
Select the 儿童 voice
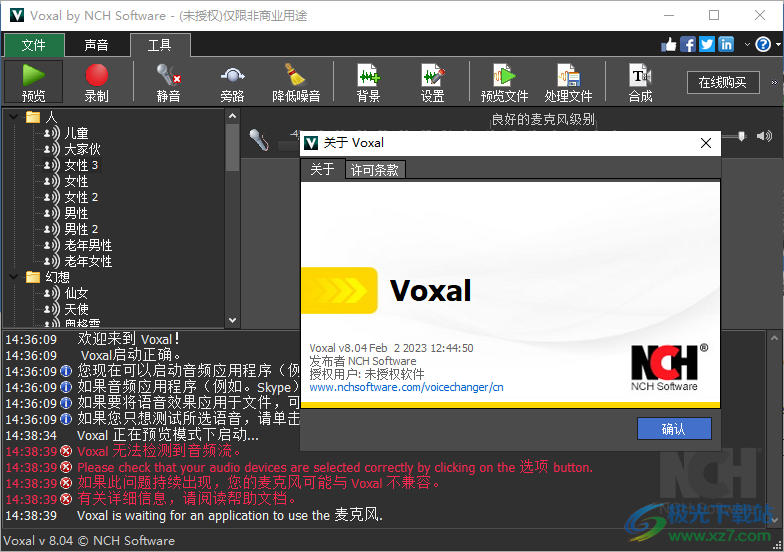[76, 134]
